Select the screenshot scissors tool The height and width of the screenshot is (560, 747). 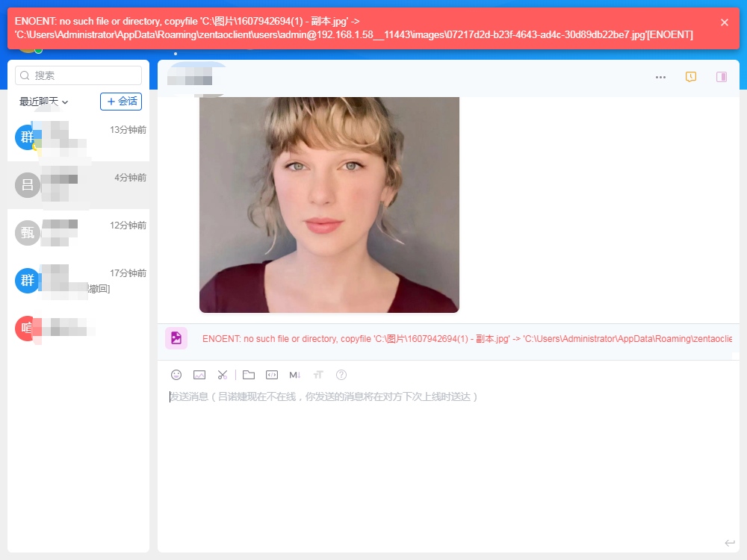tap(223, 375)
